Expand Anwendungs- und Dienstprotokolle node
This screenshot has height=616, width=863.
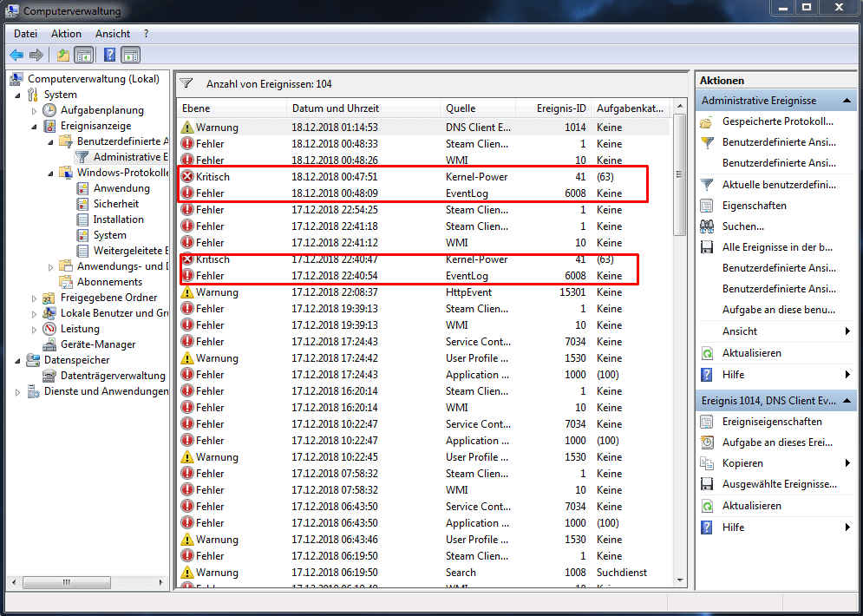tap(50, 267)
